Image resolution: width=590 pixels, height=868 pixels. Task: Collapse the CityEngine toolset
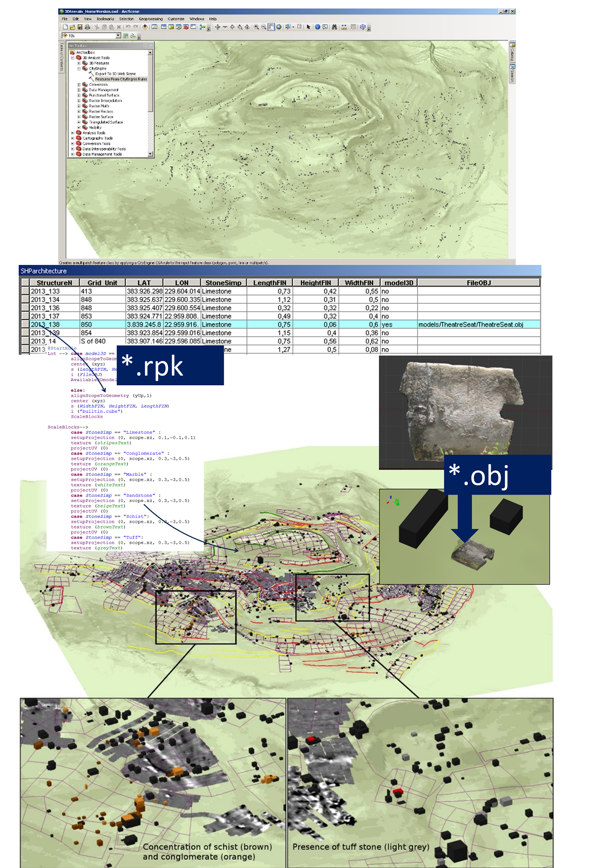coord(79,69)
